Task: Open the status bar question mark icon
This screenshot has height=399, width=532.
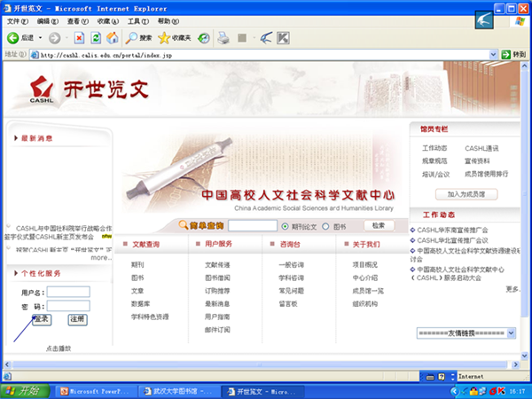Action: coord(442,377)
